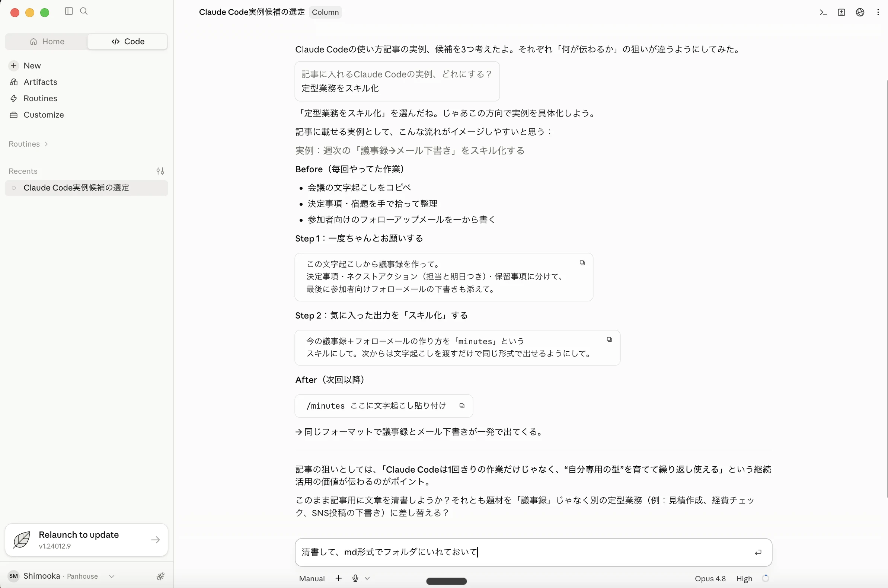Viewport: 888px width, 588px height.
Task: Copy the Step 2 minutes skill prompt
Action: pos(609,339)
